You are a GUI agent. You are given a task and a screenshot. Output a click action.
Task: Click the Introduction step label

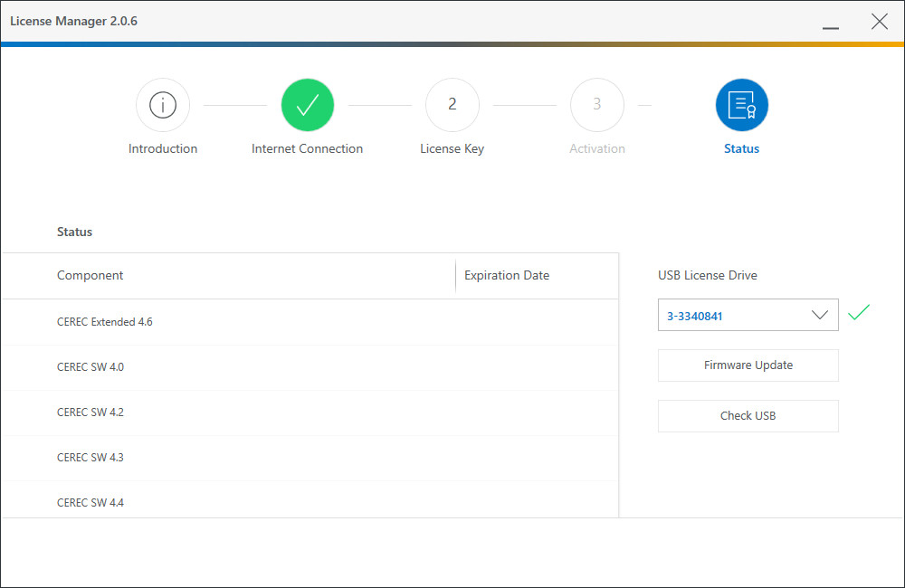[x=163, y=149]
